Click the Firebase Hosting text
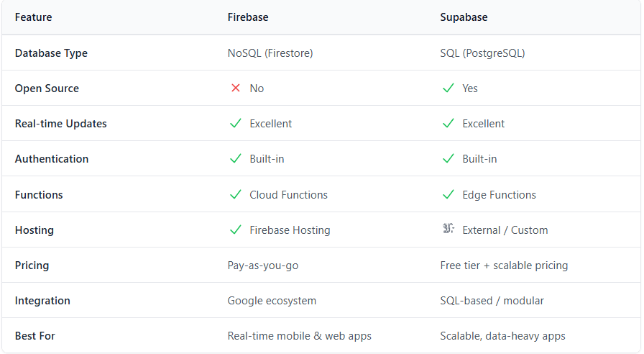The height and width of the screenshot is (354, 644). 290,230
